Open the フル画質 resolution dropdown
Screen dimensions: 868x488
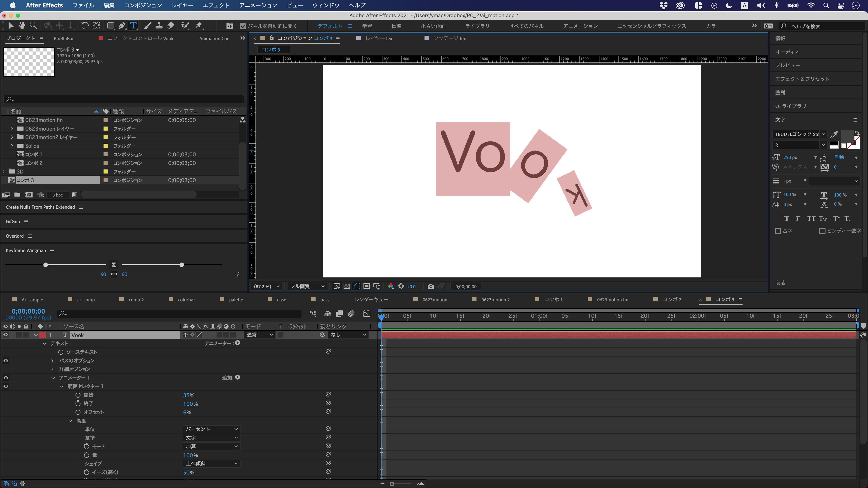[x=306, y=286]
